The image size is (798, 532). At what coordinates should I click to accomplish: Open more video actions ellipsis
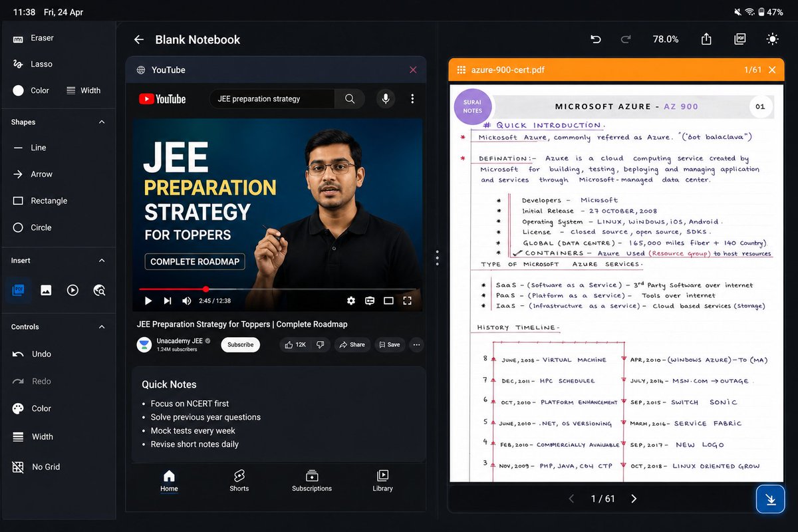(x=417, y=344)
